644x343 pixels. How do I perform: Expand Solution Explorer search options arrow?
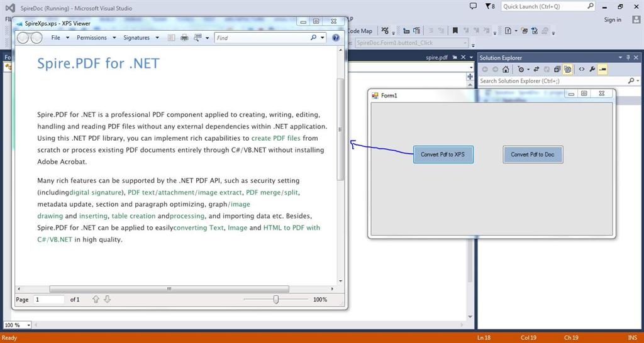tap(638, 81)
